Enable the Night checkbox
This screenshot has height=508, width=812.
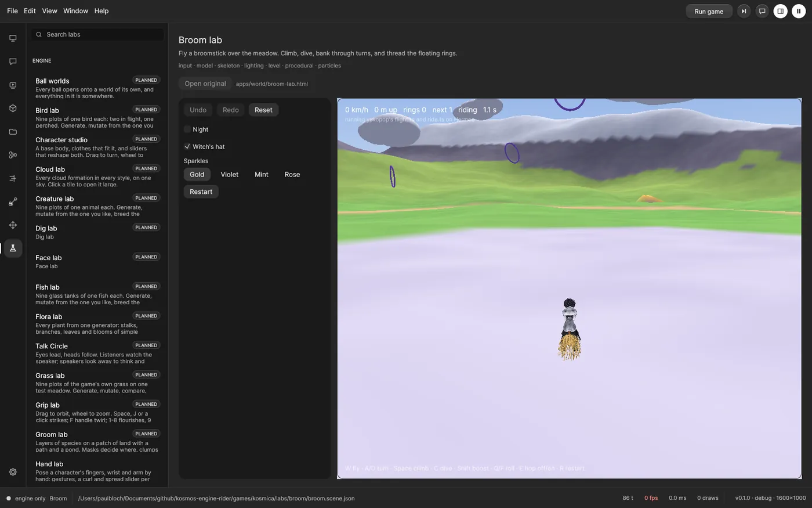click(187, 129)
